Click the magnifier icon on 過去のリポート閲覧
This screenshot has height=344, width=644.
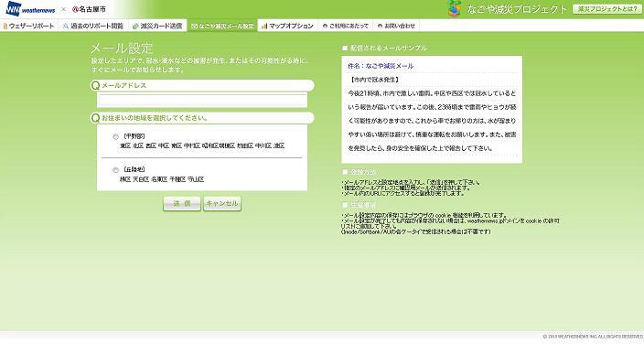tap(66, 26)
